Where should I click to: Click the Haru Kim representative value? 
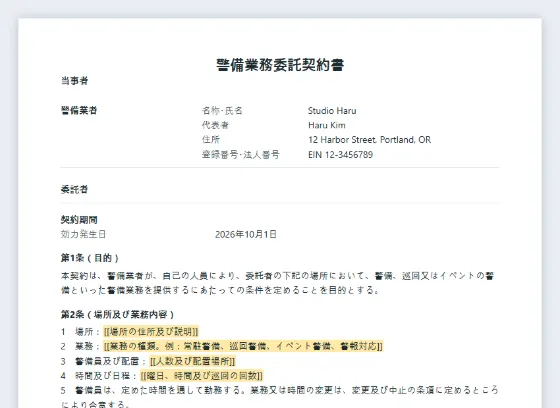click(327, 125)
